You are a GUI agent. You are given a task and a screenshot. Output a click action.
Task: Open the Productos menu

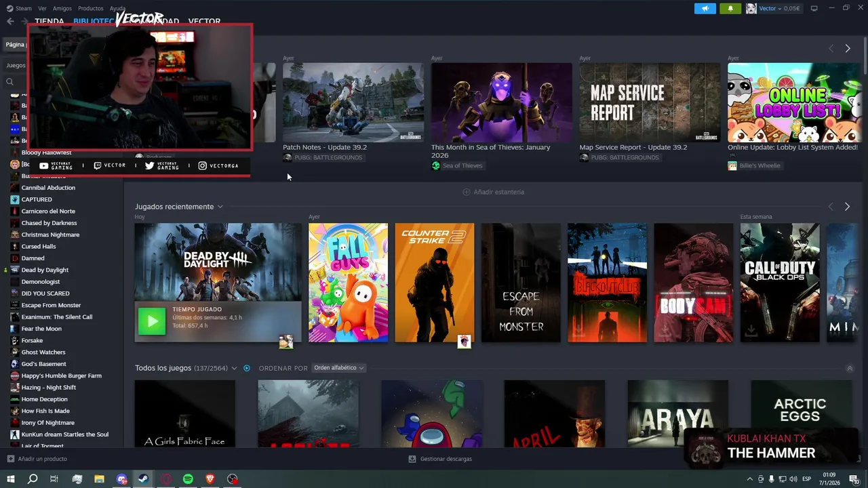tap(91, 8)
